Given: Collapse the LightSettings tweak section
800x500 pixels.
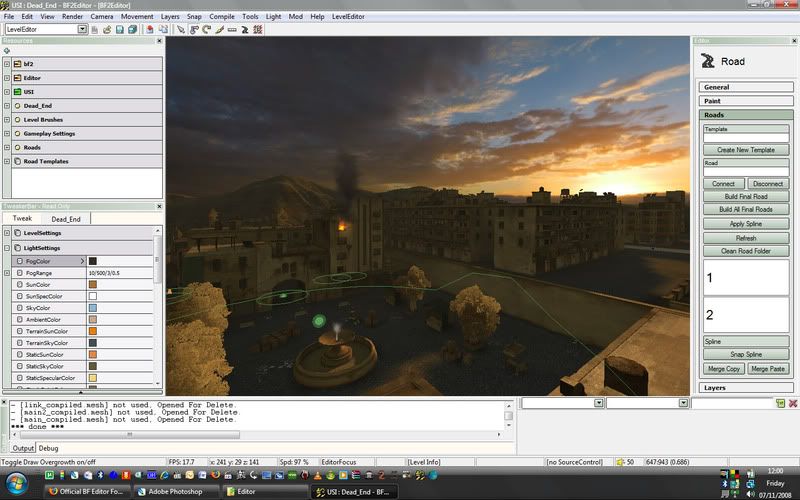Looking at the screenshot, I should tap(7, 248).
